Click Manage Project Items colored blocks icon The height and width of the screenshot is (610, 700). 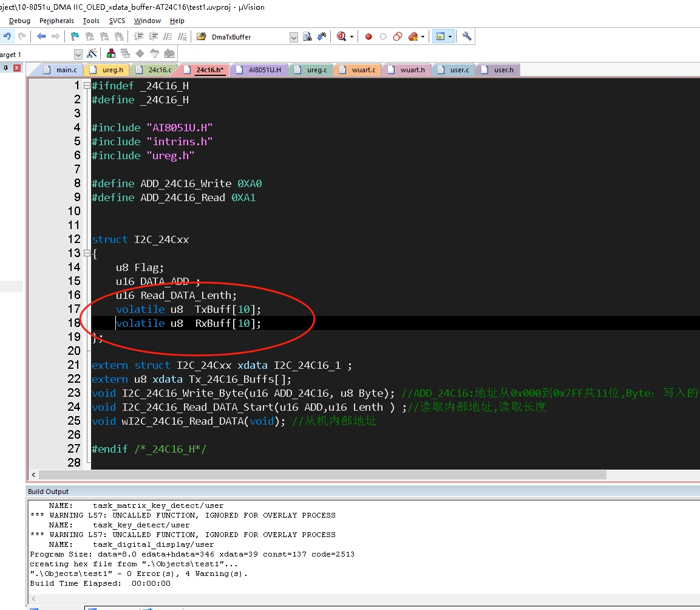111,53
